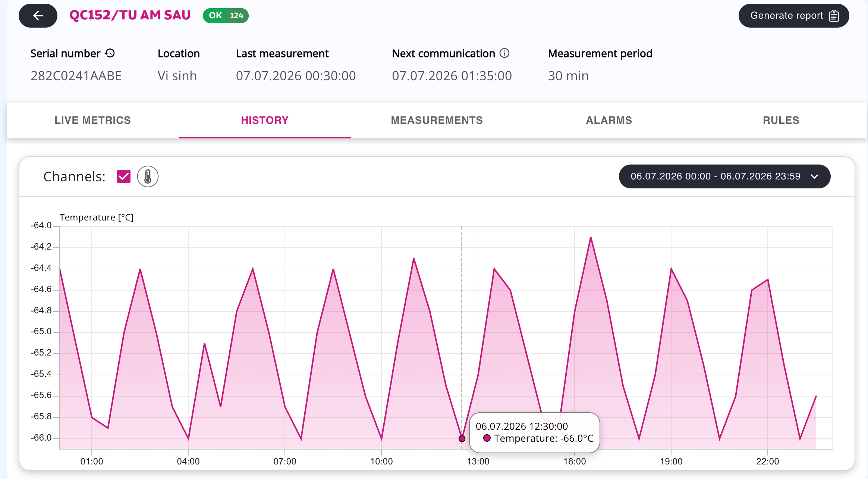868x479 pixels.
Task: Click last measurement 07.07.2026 00:30:00
Action: click(296, 76)
